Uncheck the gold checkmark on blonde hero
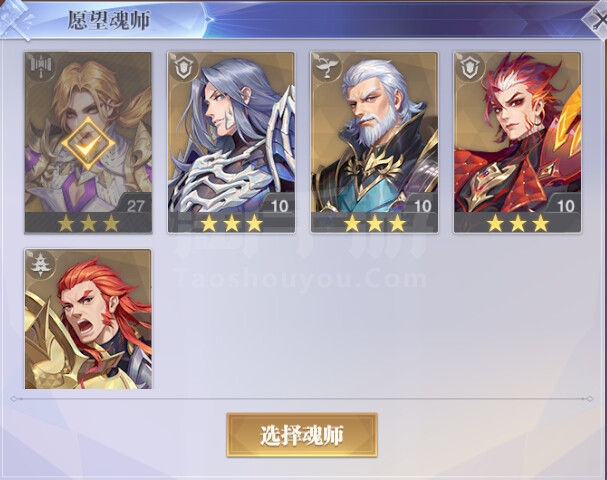The image size is (607, 480). (x=88, y=144)
